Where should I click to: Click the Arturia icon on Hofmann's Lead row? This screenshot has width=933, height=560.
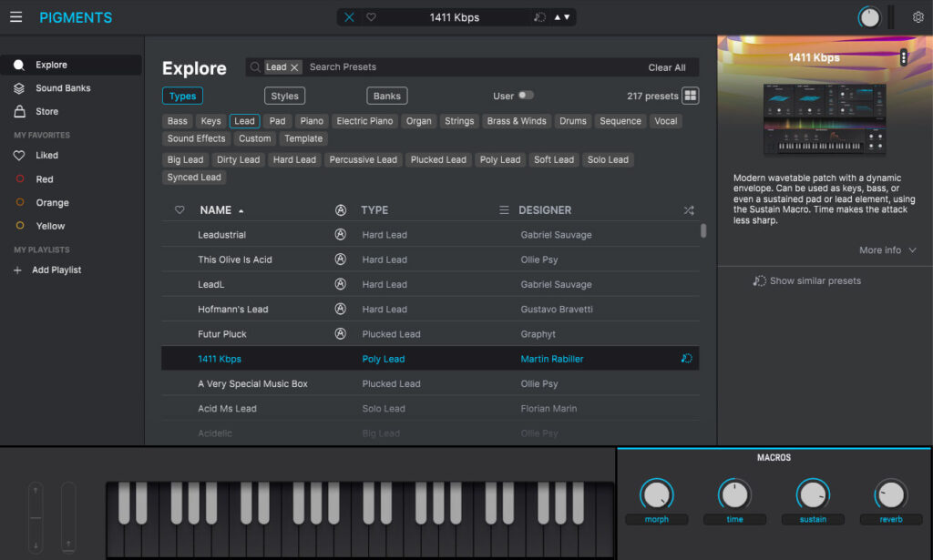tap(341, 309)
